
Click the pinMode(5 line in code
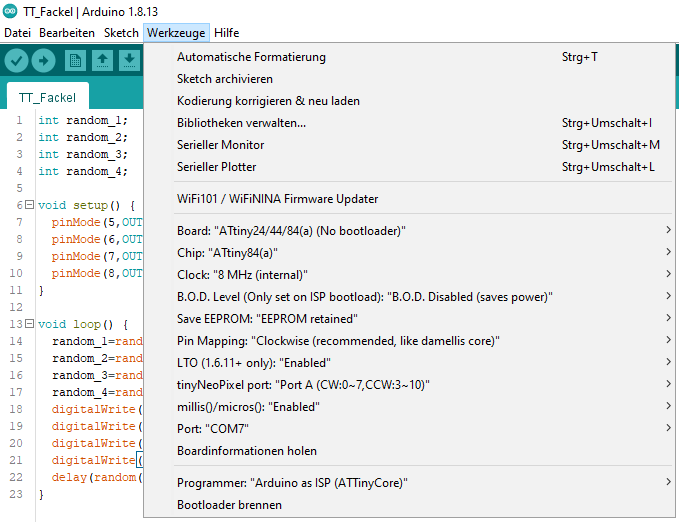click(x=97, y=222)
